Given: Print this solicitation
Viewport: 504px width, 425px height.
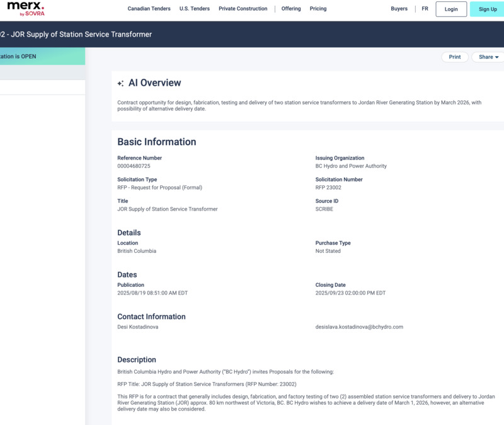Looking at the screenshot, I should tap(454, 57).
